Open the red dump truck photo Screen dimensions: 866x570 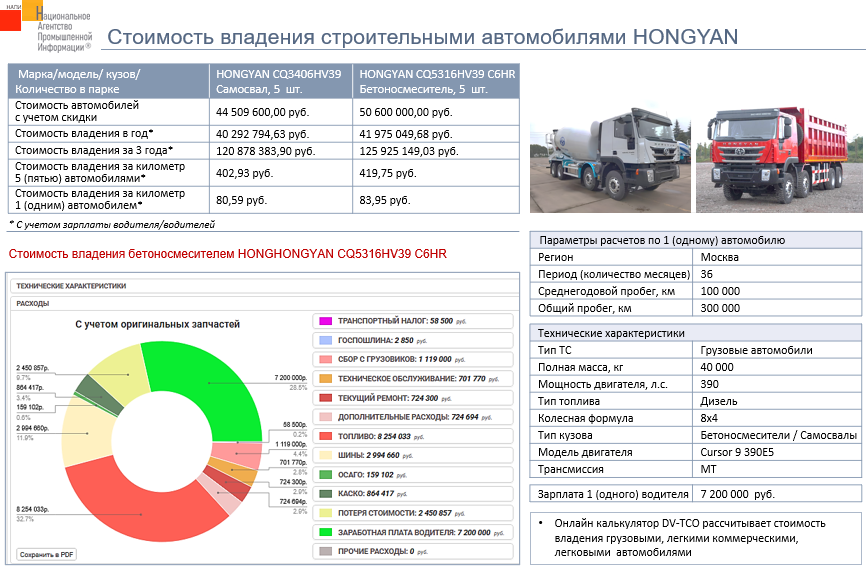(x=778, y=160)
